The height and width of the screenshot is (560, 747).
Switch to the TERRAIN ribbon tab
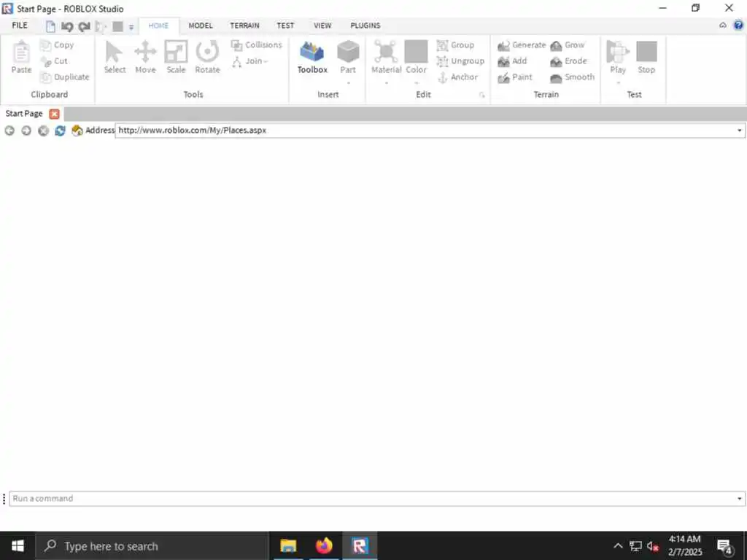[x=245, y=26]
